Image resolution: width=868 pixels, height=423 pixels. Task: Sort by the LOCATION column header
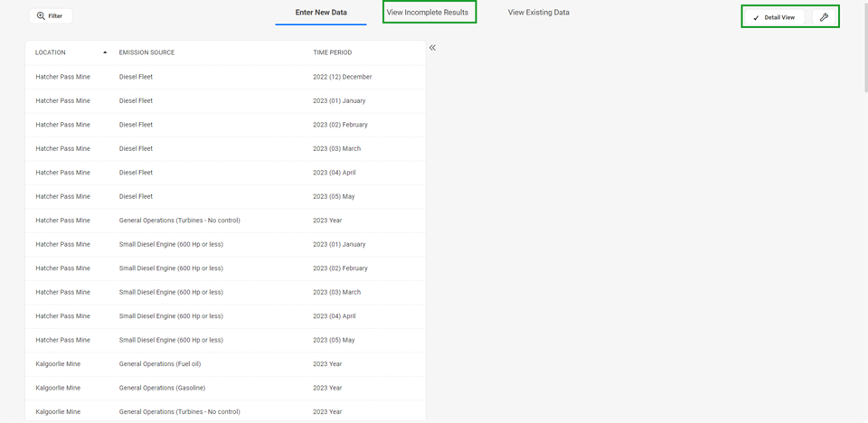(x=51, y=52)
